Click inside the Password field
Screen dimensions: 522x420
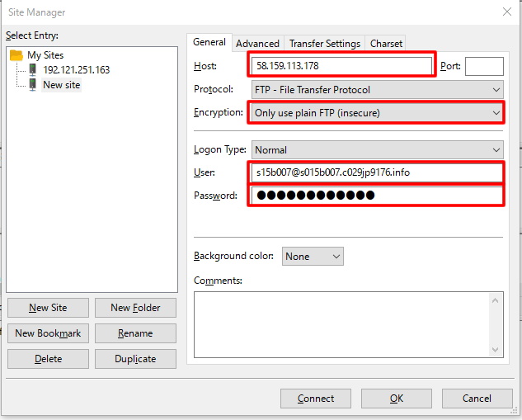coord(376,196)
